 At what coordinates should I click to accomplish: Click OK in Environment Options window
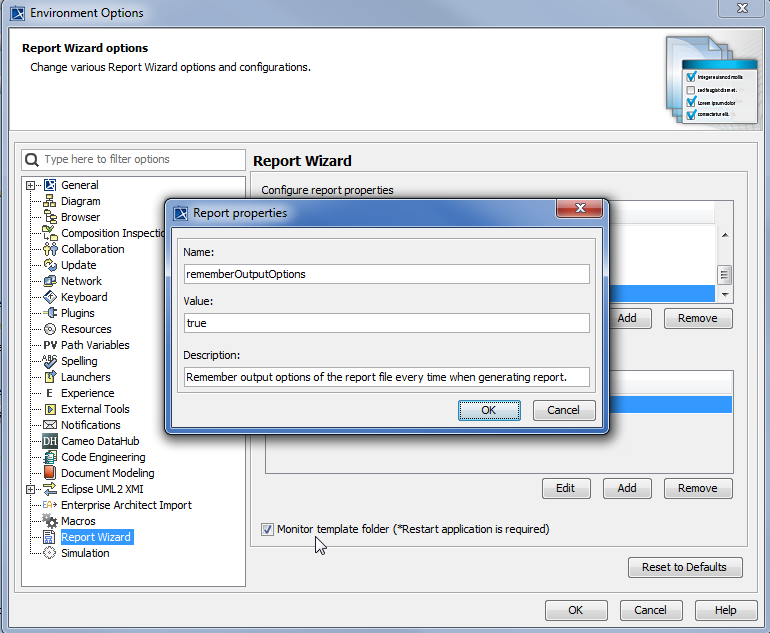coord(576,610)
